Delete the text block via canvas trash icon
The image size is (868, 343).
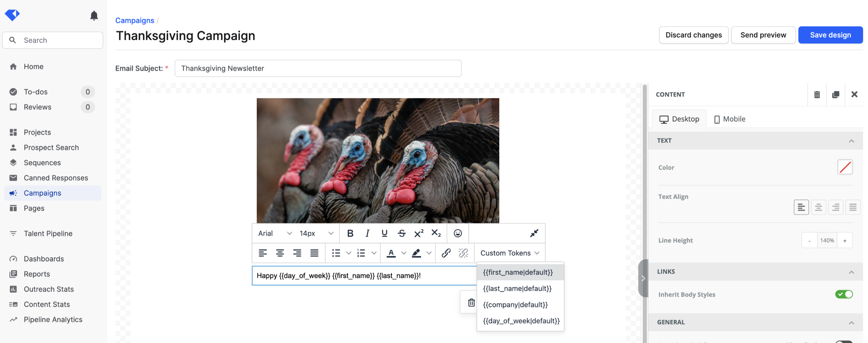[x=471, y=303]
